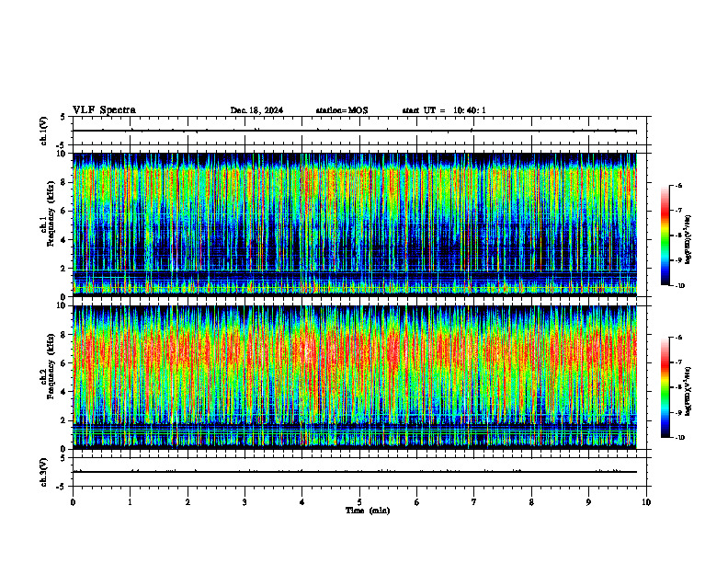Click time axis tick label "9"
The image size is (728, 563).
coord(588,502)
